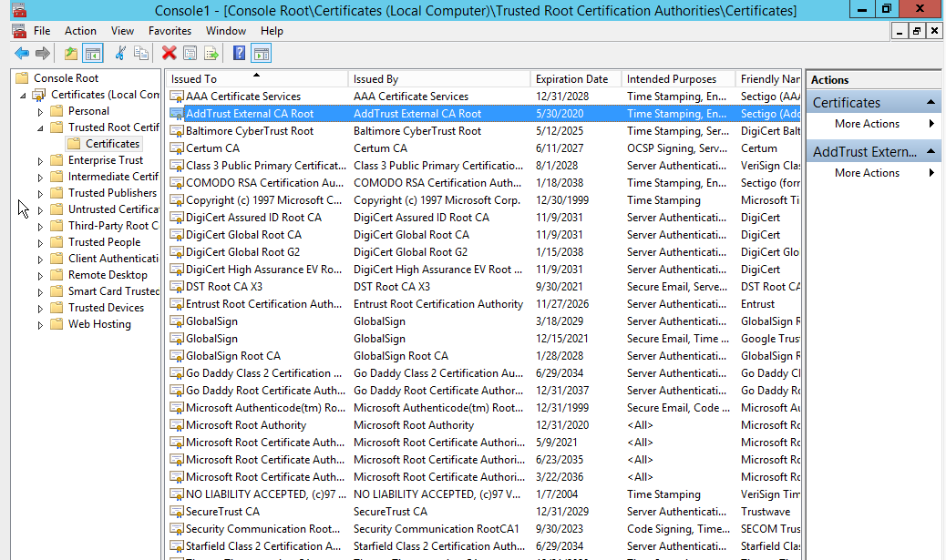Select the Certificates subfolder in the tree
Screen dimensions: 946x560
[x=112, y=144]
